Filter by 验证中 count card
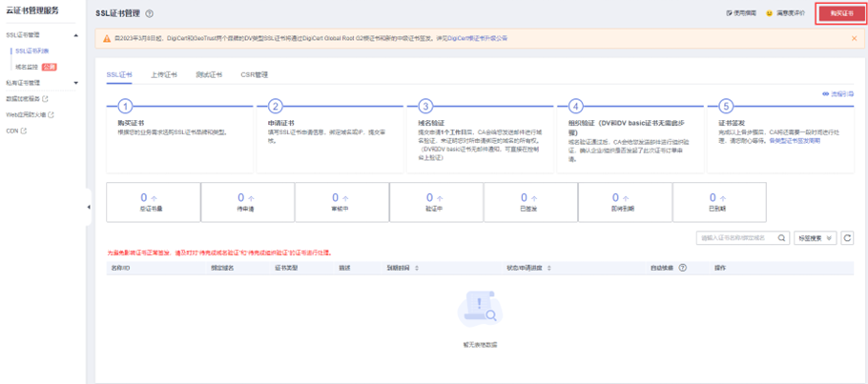 point(436,203)
